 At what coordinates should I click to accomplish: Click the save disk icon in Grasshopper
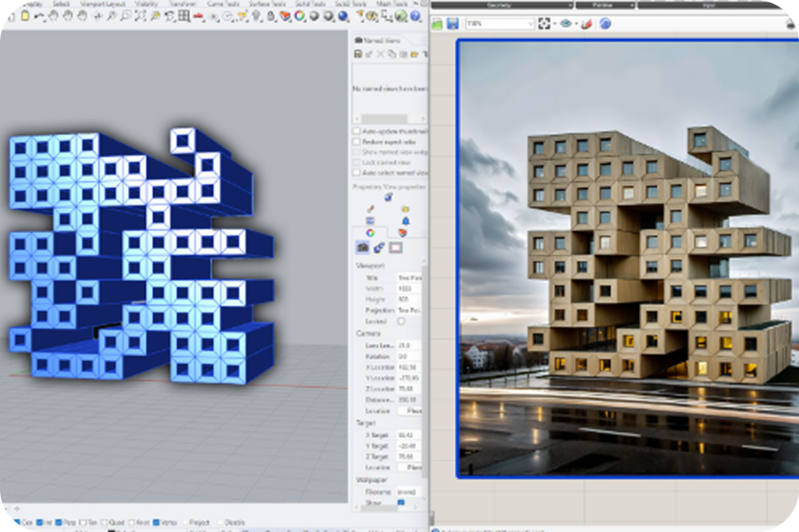pos(453,23)
